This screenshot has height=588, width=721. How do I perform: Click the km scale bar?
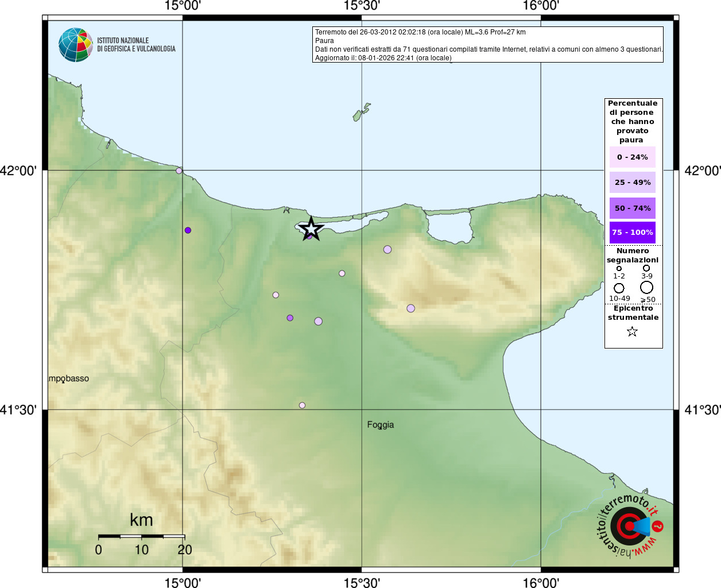coord(141,536)
